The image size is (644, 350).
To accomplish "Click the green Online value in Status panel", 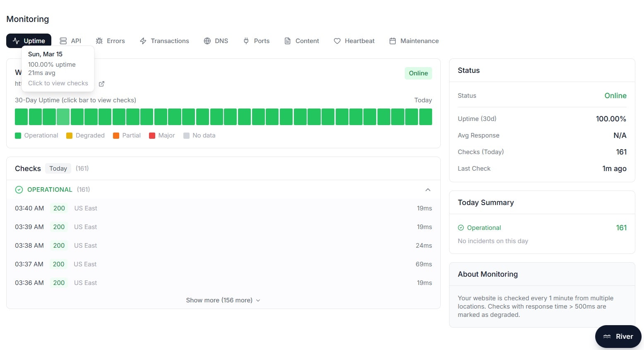I will 615,96.
